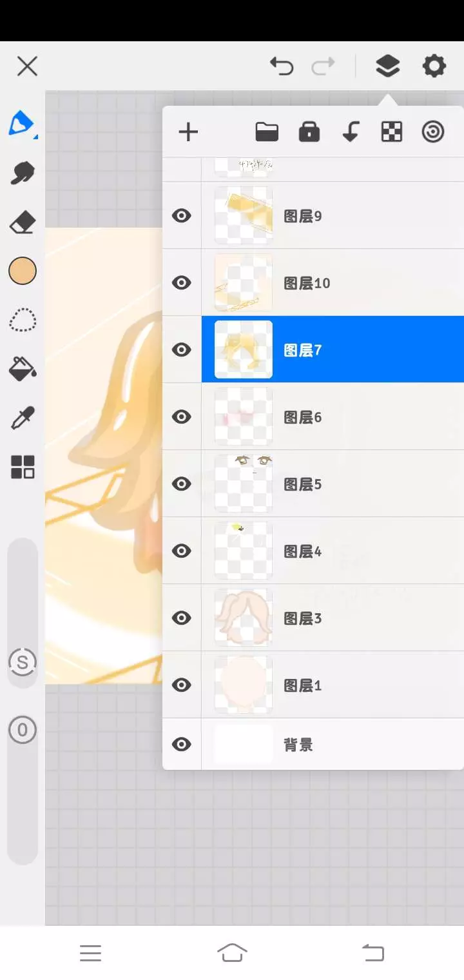Toggle alpha lock checkerboard icon
This screenshot has width=464, height=980.
392,132
